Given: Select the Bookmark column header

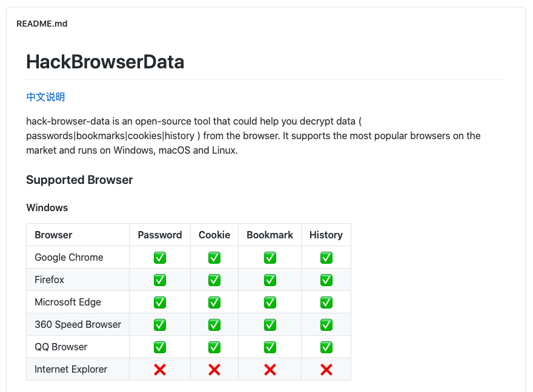Looking at the screenshot, I should pyautogui.click(x=270, y=235).
